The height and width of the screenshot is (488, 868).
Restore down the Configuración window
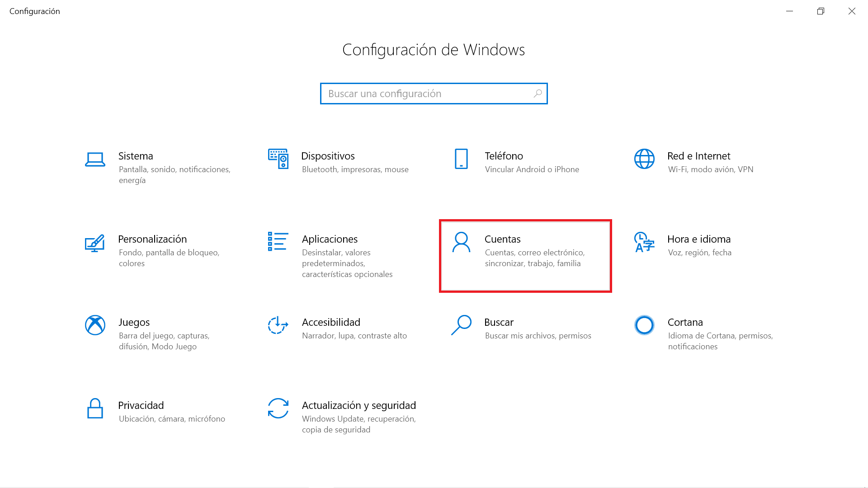[821, 11]
